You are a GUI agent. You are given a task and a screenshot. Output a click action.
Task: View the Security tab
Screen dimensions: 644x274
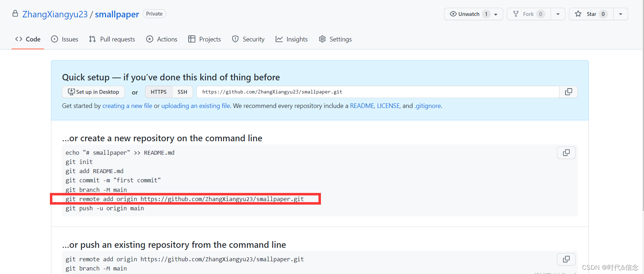pyautogui.click(x=248, y=39)
